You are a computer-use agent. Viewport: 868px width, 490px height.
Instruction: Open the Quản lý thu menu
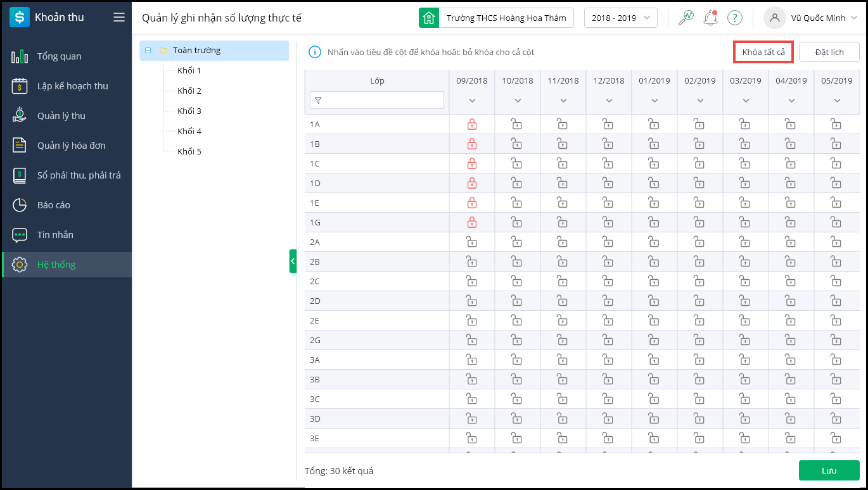pyautogui.click(x=61, y=116)
